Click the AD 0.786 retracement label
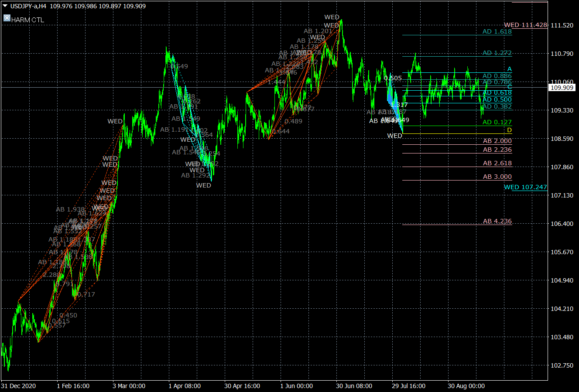This screenshot has height=392, width=579. pyautogui.click(x=497, y=82)
